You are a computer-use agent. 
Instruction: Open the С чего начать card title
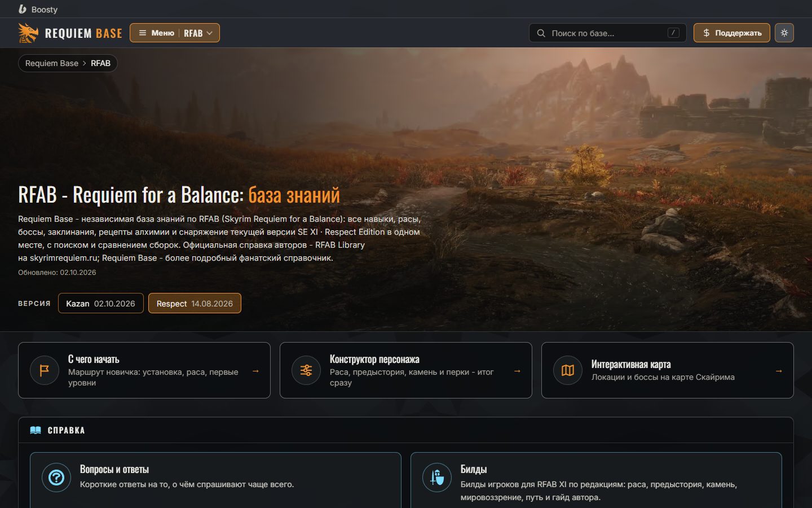94,359
